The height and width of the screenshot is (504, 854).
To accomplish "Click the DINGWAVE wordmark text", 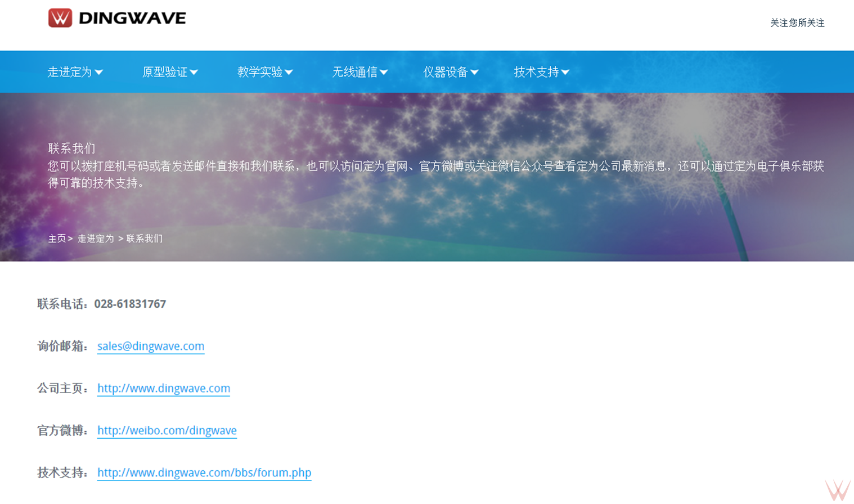I will coord(132,18).
